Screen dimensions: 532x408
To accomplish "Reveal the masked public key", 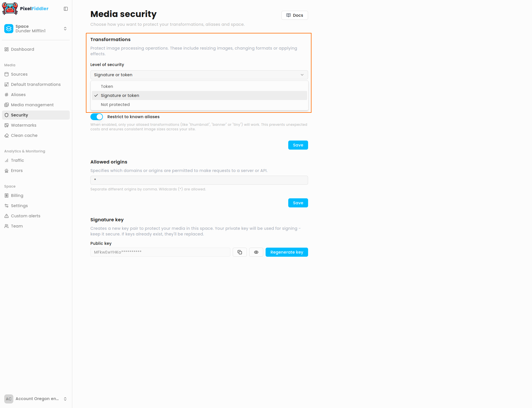I will point(256,252).
